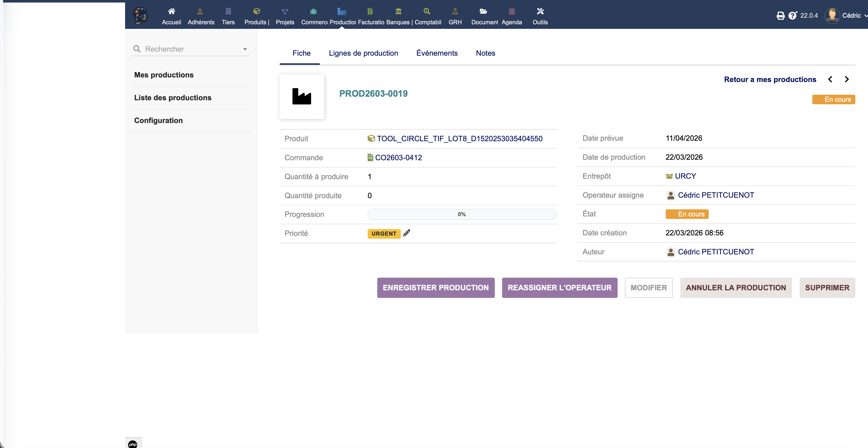The height and width of the screenshot is (448, 868).
Task: Click the Accueil home icon
Action: tap(171, 11)
